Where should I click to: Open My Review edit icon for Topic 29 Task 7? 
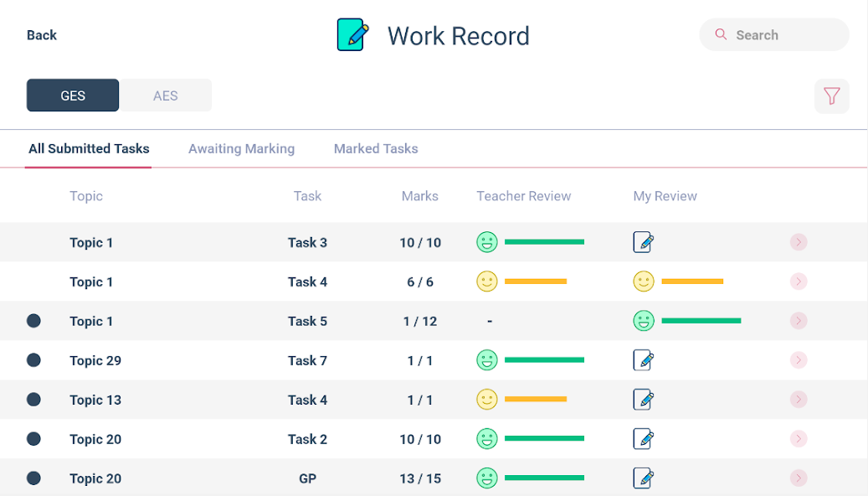tap(643, 360)
